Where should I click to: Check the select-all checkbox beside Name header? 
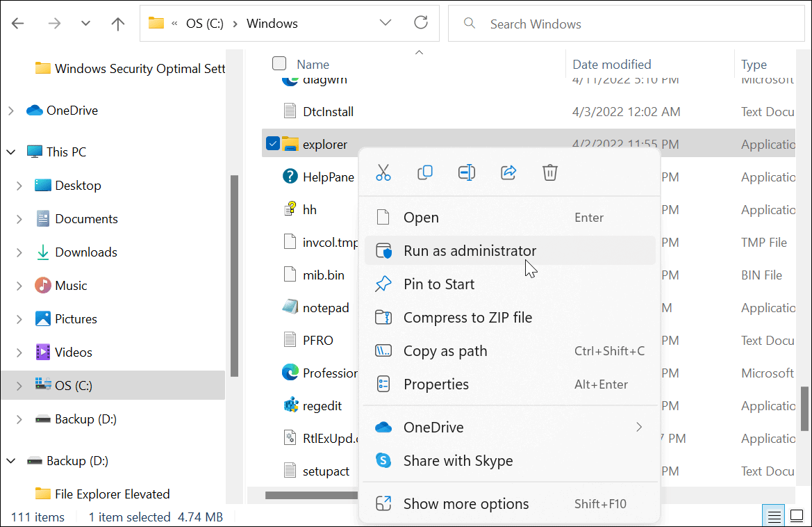point(279,63)
